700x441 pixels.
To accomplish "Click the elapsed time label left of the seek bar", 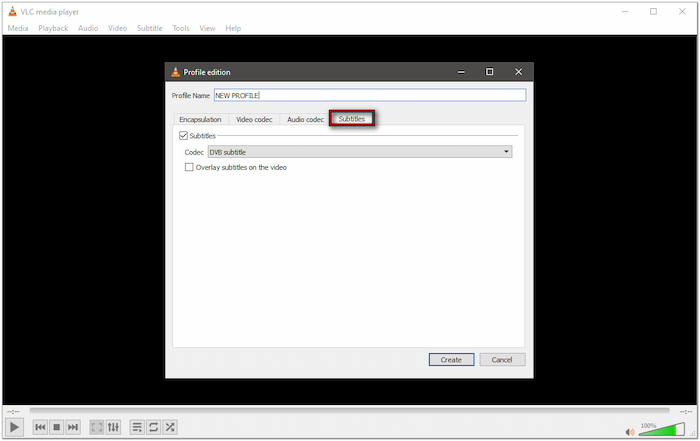I will click(x=13, y=412).
